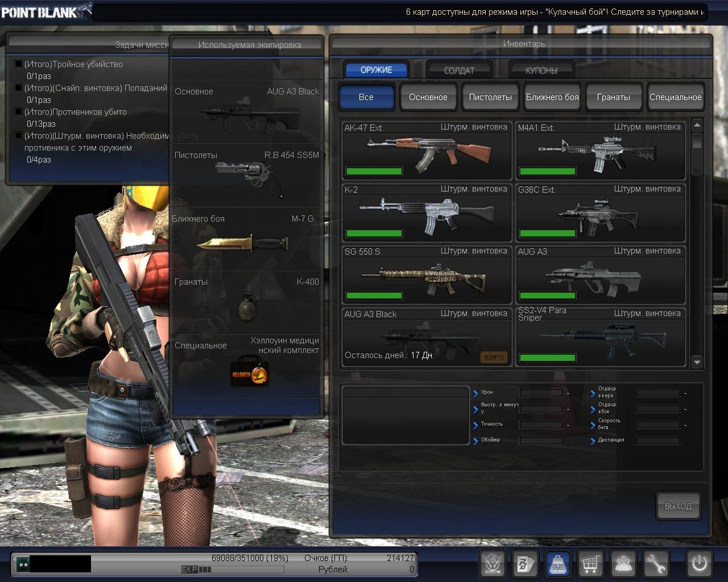Select the Ближнего боя filter button in inventory
This screenshot has width=728, height=582.
coord(552,97)
